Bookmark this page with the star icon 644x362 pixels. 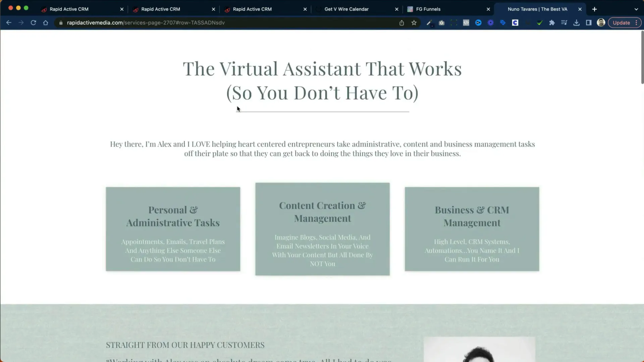(414, 23)
